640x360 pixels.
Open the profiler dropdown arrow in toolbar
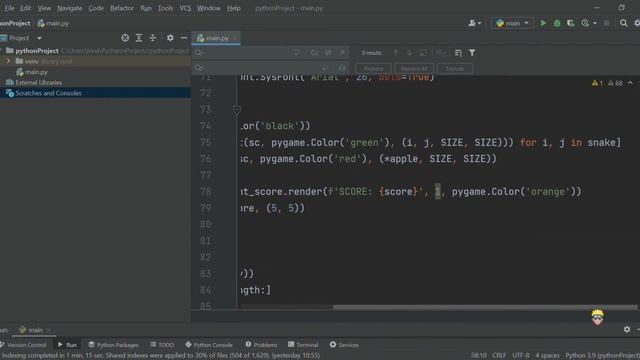click(595, 23)
